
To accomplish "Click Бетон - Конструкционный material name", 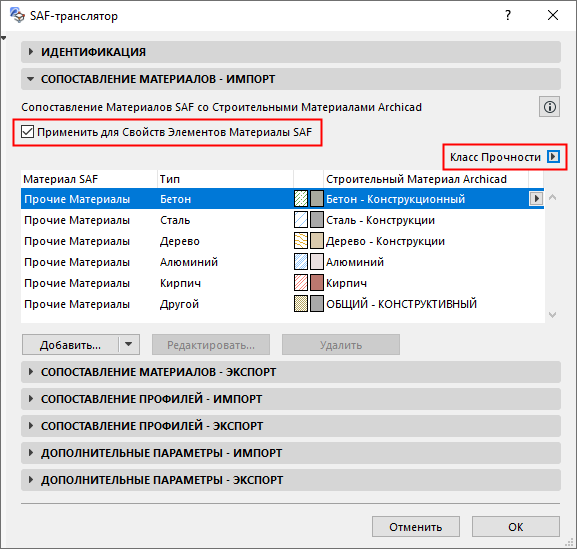I will [396, 199].
